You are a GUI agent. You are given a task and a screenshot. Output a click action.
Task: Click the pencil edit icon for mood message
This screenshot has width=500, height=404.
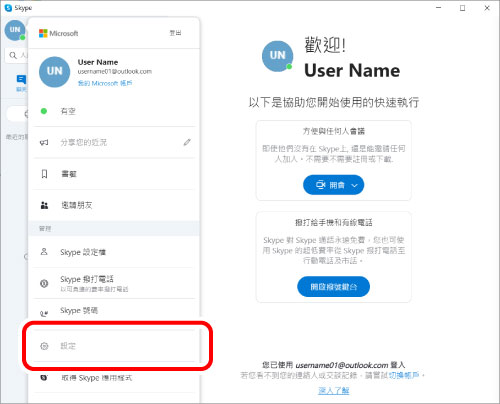[187, 142]
